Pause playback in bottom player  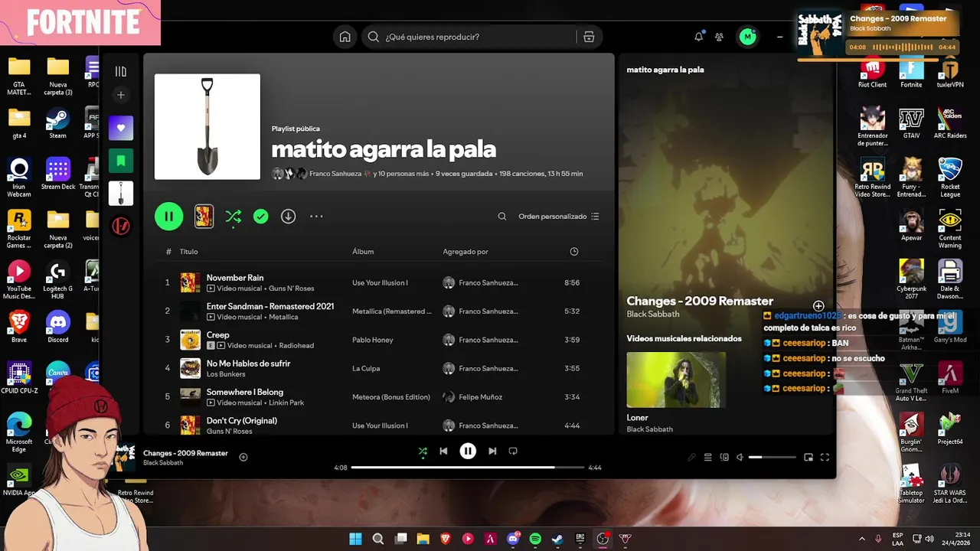[x=468, y=452]
